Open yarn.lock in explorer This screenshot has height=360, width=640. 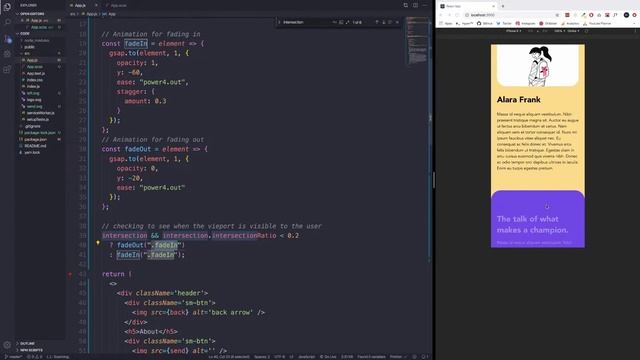(x=32, y=153)
